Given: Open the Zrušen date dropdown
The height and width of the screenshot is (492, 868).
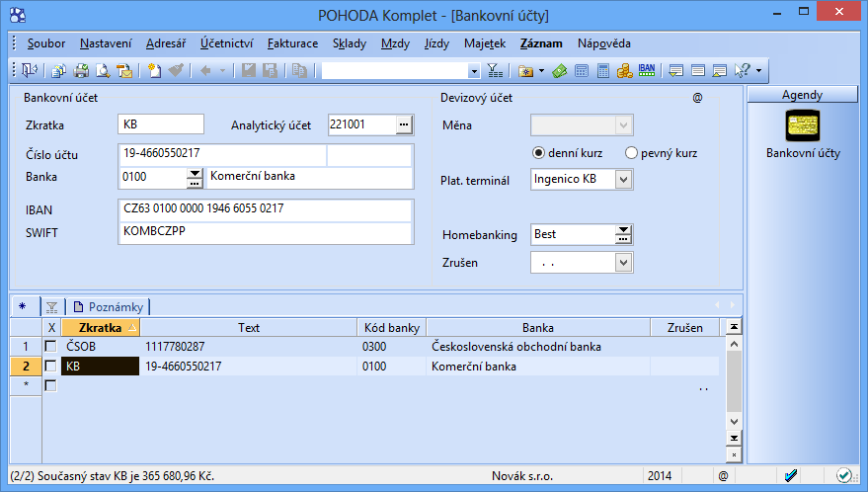Looking at the screenshot, I should pos(623,262).
